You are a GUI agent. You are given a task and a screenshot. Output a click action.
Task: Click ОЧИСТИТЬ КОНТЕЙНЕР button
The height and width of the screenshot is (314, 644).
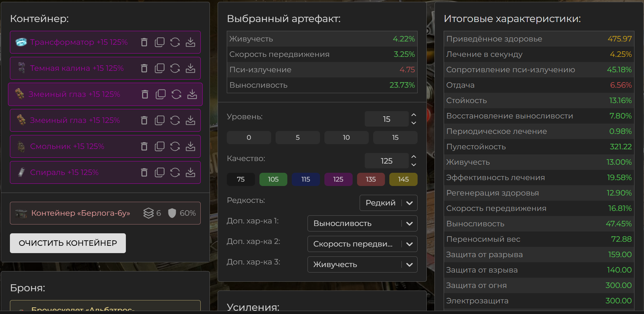(x=68, y=243)
